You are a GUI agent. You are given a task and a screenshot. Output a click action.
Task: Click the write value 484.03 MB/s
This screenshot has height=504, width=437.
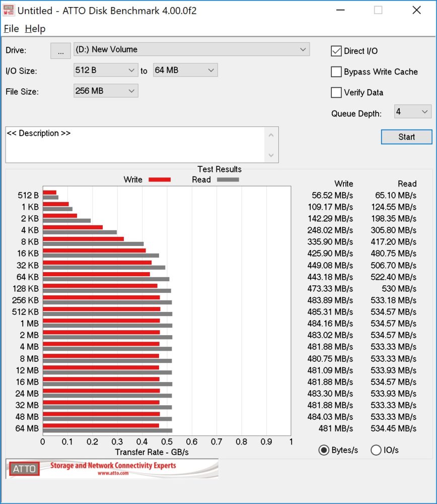[x=330, y=417]
